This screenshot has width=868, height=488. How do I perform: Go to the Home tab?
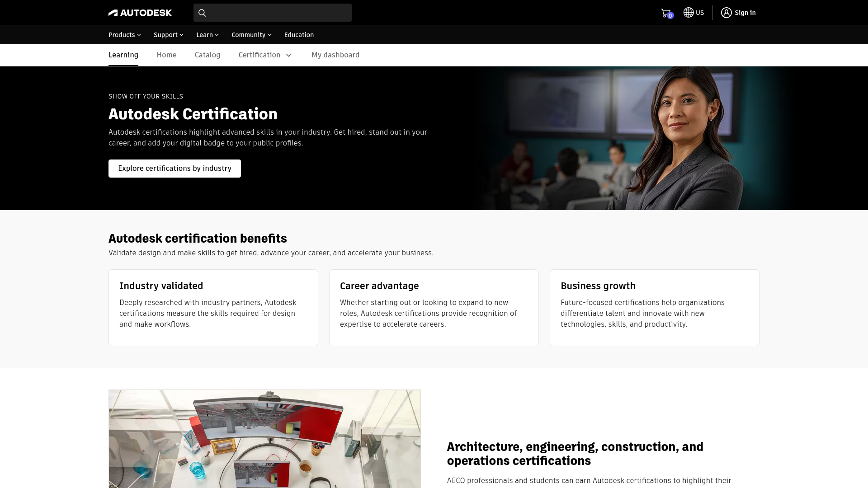coord(166,55)
